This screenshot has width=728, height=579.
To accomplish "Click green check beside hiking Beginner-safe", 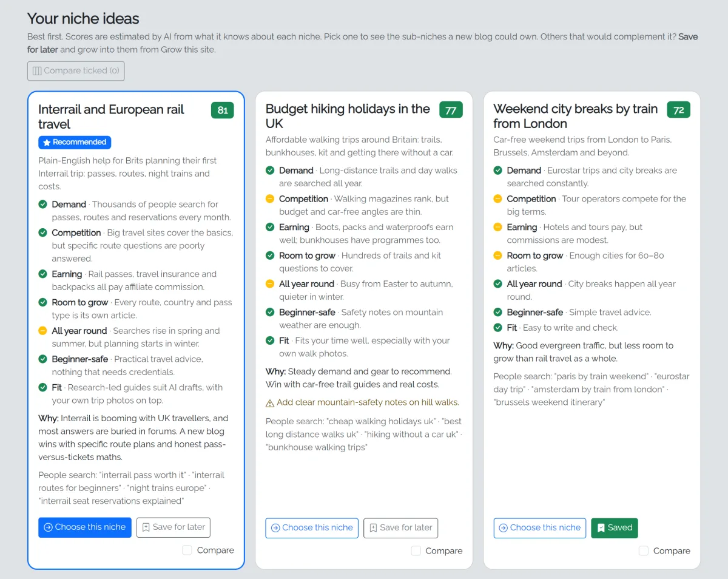I will coord(270,312).
